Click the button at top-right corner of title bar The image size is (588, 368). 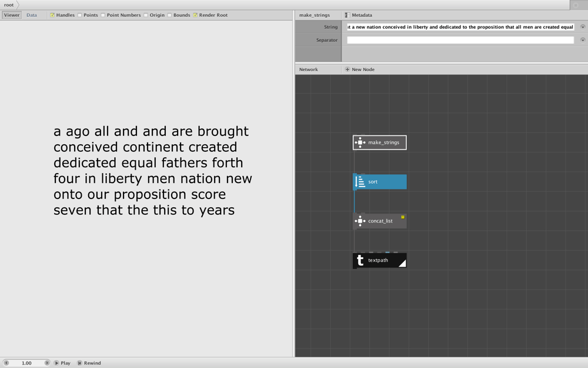pos(576,5)
